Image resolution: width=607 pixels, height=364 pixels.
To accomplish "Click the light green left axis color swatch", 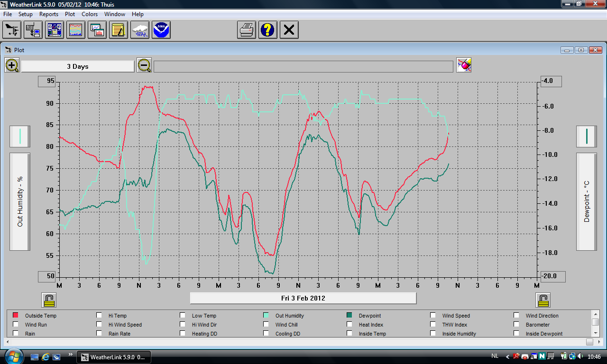I will (x=20, y=136).
